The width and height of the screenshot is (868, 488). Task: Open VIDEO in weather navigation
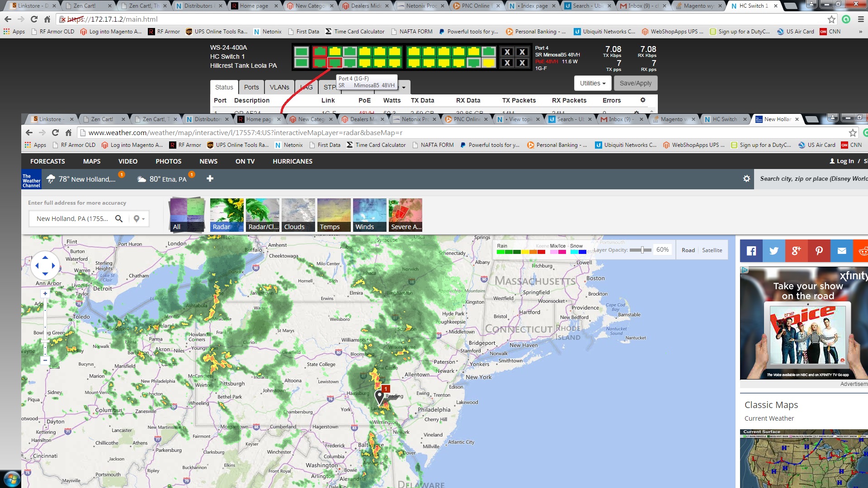[128, 161]
